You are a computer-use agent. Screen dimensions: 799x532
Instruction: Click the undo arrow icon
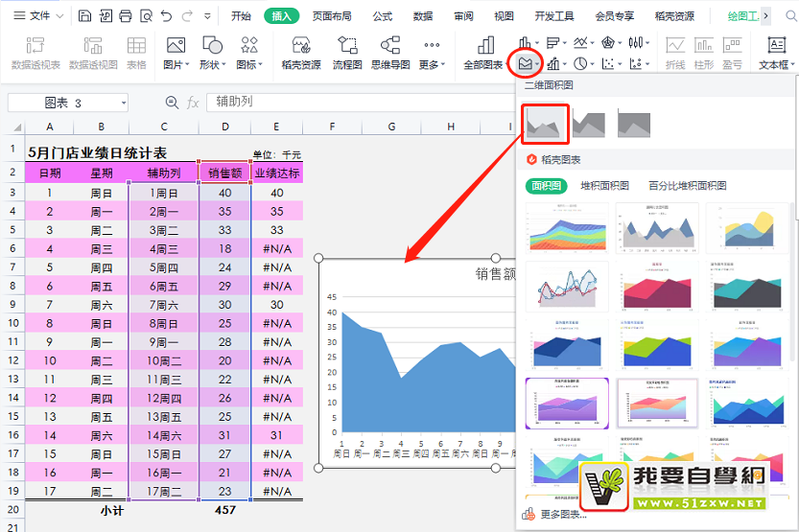(167, 16)
